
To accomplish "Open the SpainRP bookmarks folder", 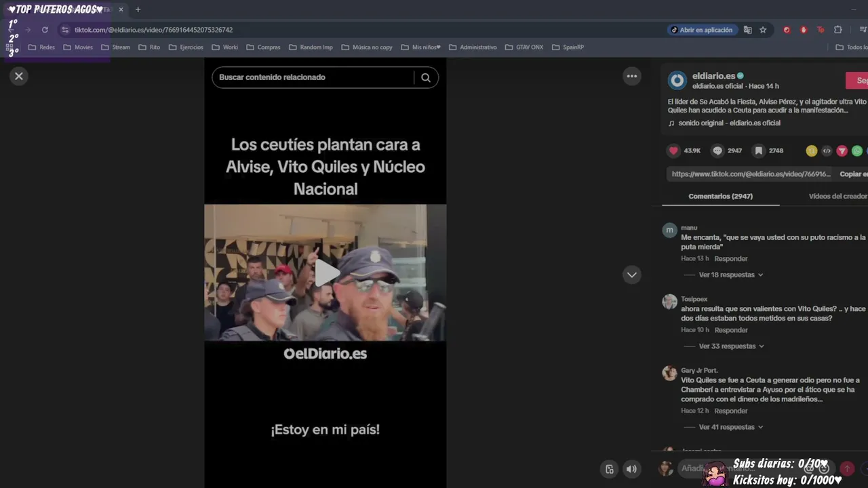I will tap(568, 47).
